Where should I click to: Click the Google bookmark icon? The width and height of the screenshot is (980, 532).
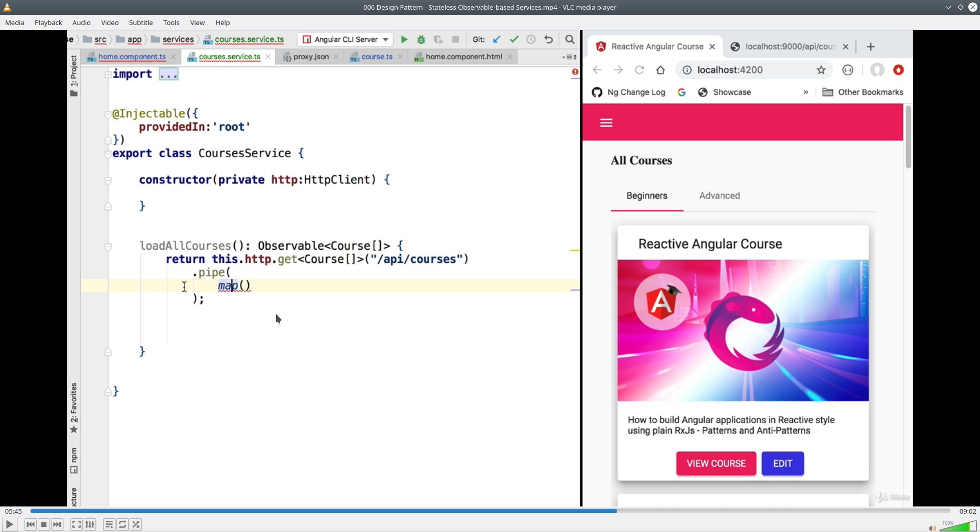click(x=681, y=92)
